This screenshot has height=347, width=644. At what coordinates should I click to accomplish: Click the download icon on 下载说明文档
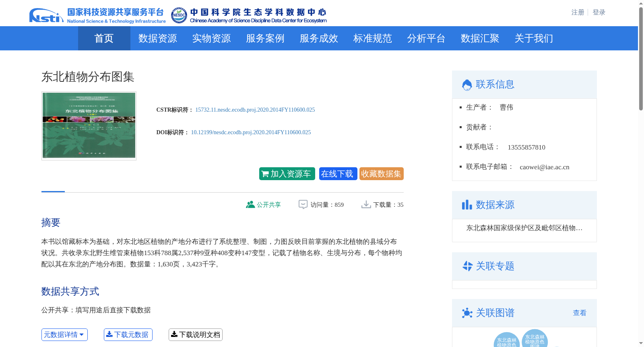174,334
